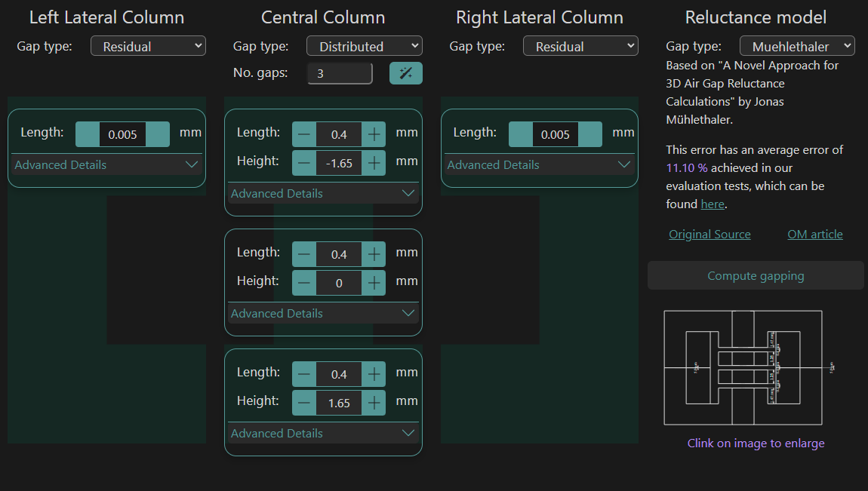Viewport: 868px width, 491px height.
Task: Open Reluctance model gap type dropdown
Action: point(797,46)
